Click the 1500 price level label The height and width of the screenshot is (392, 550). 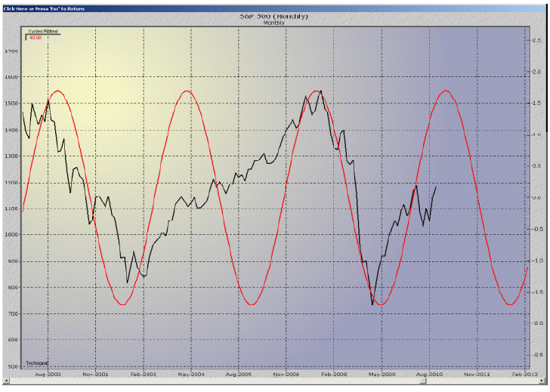(x=10, y=103)
